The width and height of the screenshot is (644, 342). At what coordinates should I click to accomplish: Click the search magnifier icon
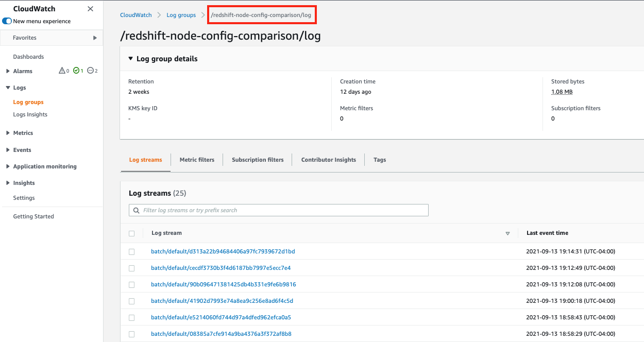pyautogui.click(x=137, y=210)
